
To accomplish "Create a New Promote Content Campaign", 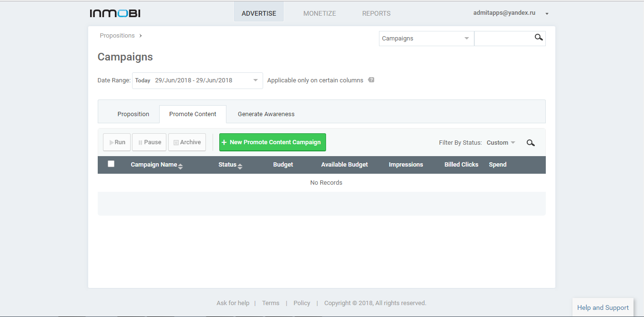I will tap(273, 142).
